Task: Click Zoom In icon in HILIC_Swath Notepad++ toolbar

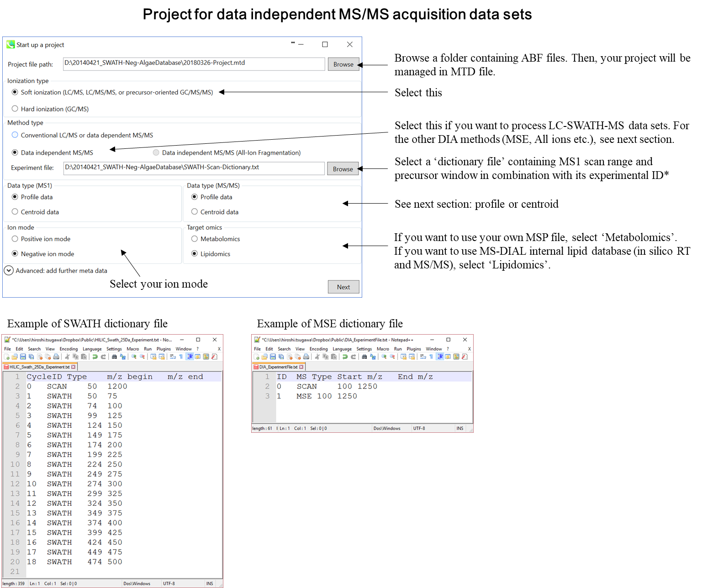Action: point(134,357)
